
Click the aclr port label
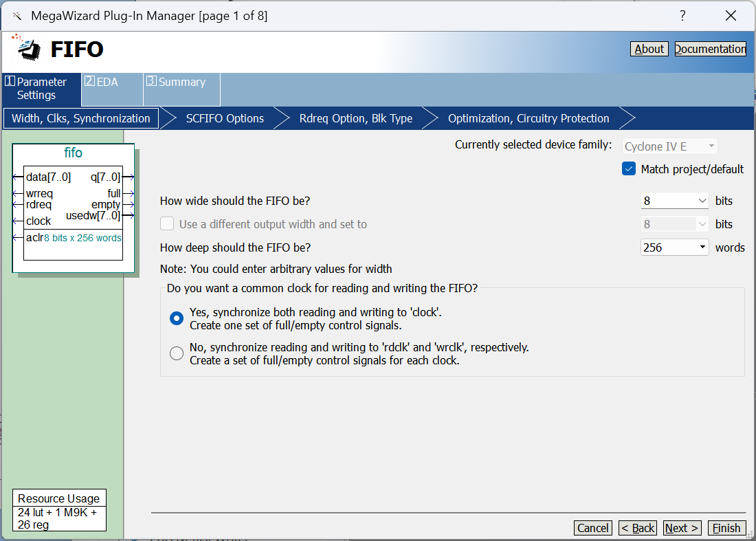(x=35, y=237)
